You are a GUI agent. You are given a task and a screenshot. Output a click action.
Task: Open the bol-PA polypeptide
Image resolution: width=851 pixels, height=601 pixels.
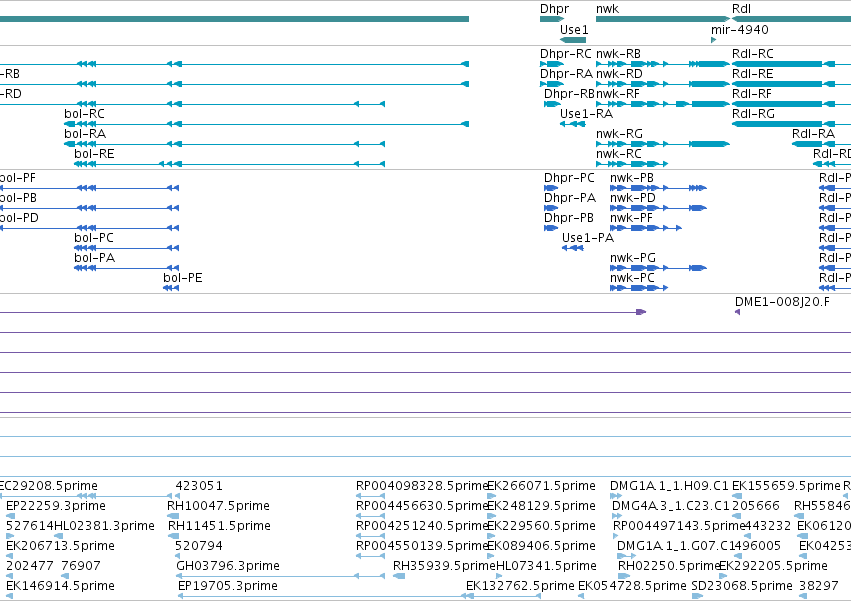tap(94, 258)
